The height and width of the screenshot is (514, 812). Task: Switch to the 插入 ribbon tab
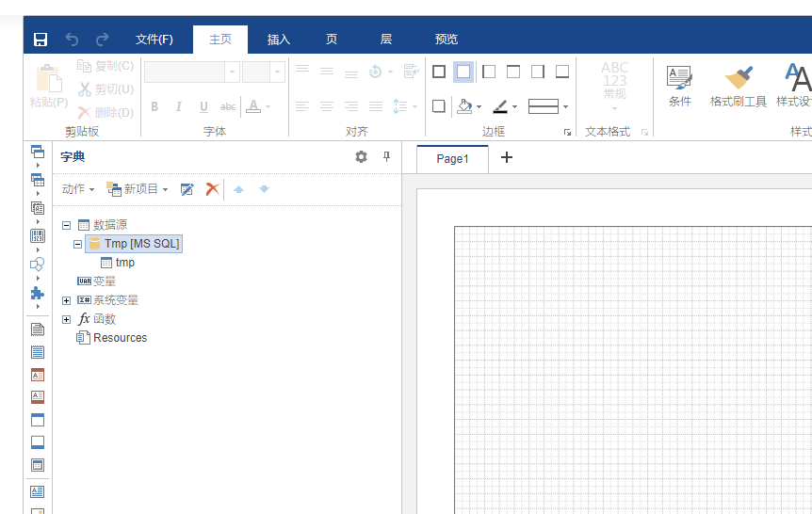tap(279, 40)
